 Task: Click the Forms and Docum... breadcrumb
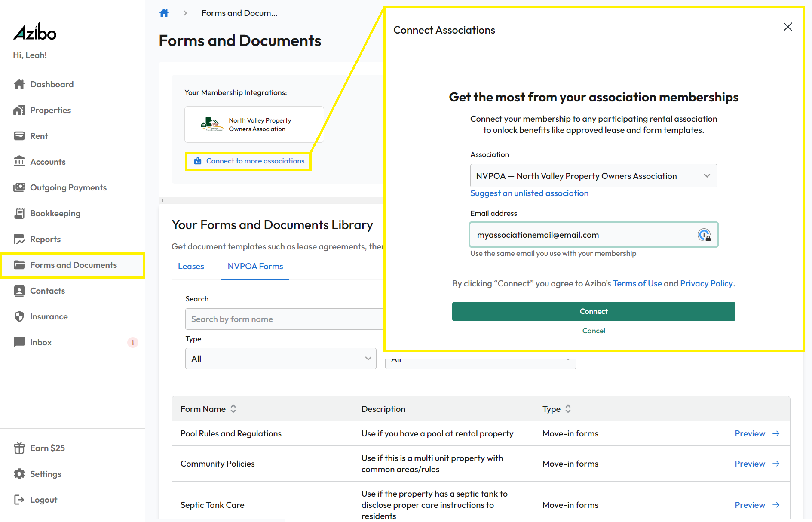[239, 13]
